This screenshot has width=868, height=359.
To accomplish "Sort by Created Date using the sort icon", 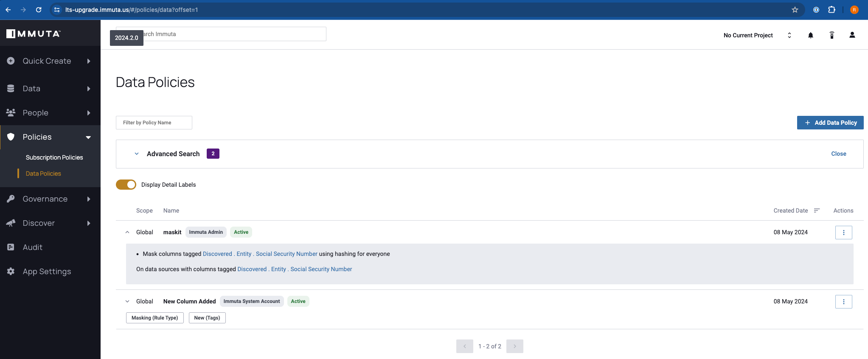I will [817, 210].
